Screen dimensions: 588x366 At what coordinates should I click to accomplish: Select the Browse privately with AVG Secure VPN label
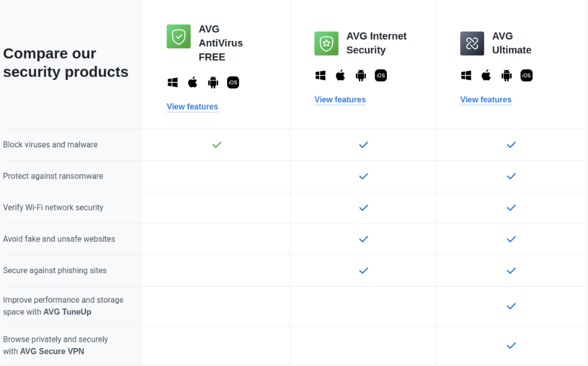pyautogui.click(x=56, y=346)
